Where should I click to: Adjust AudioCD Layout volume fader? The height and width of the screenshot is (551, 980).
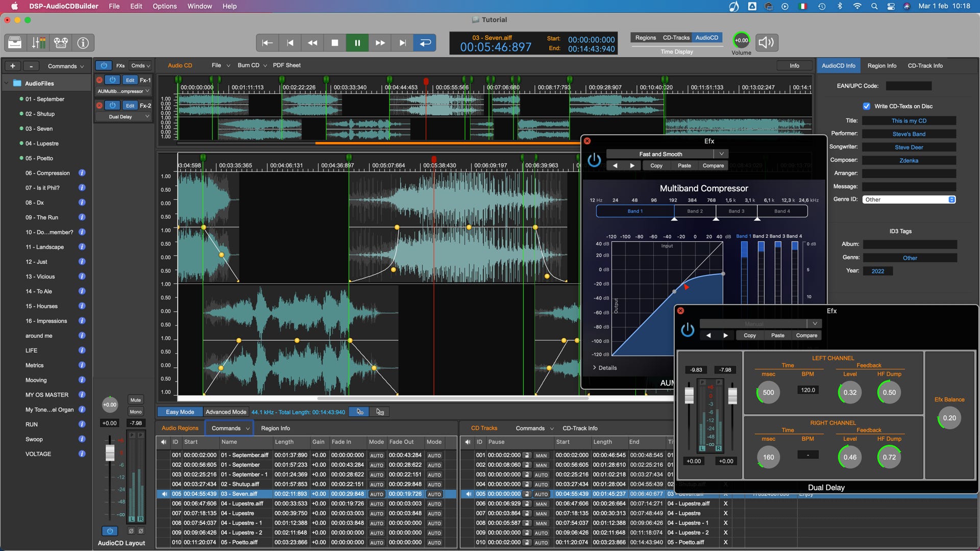pyautogui.click(x=110, y=453)
